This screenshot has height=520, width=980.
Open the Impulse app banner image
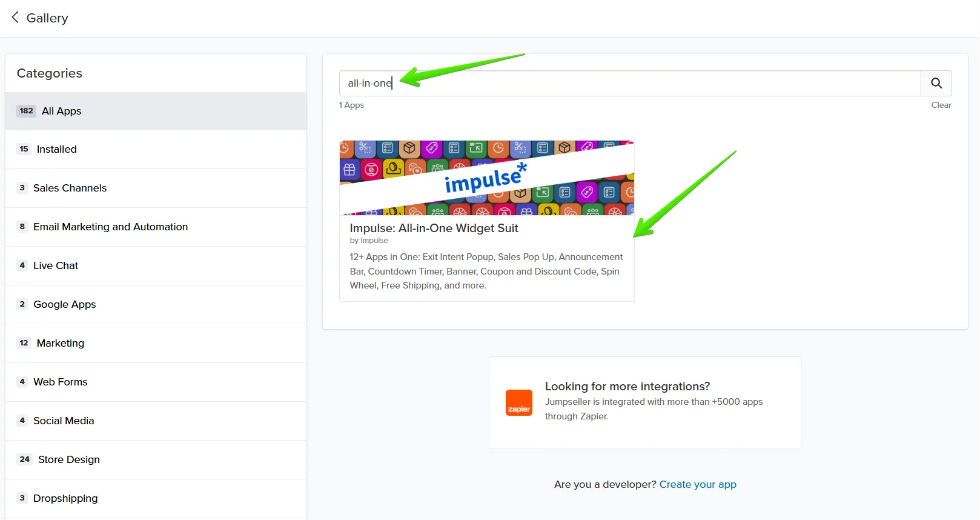[x=487, y=178]
